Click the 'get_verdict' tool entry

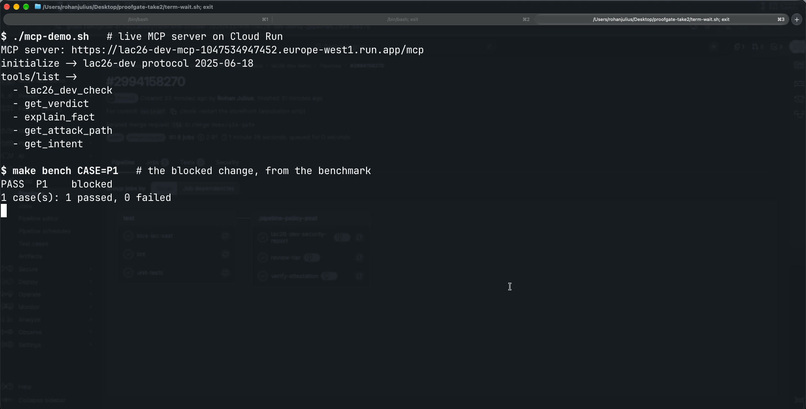(x=57, y=103)
